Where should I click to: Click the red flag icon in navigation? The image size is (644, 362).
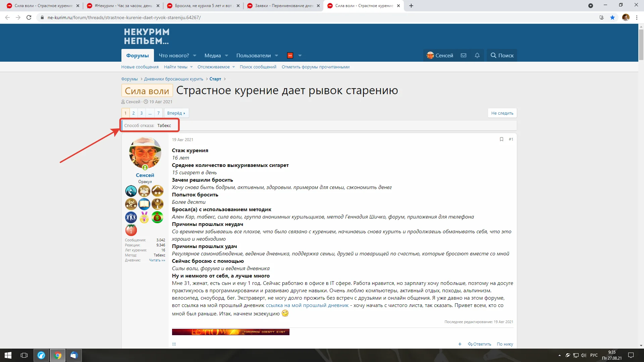click(290, 55)
